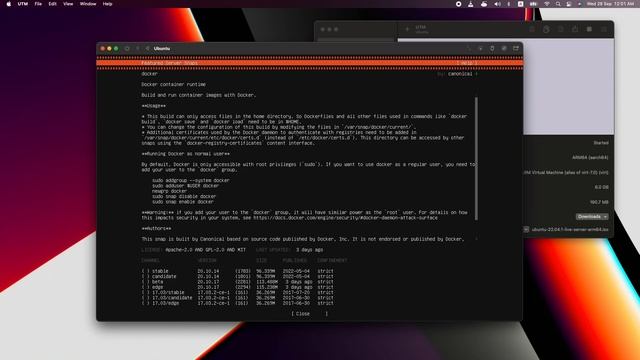
Task: Click the 'sudo addgroup --system docker' line
Action: click(x=191, y=180)
